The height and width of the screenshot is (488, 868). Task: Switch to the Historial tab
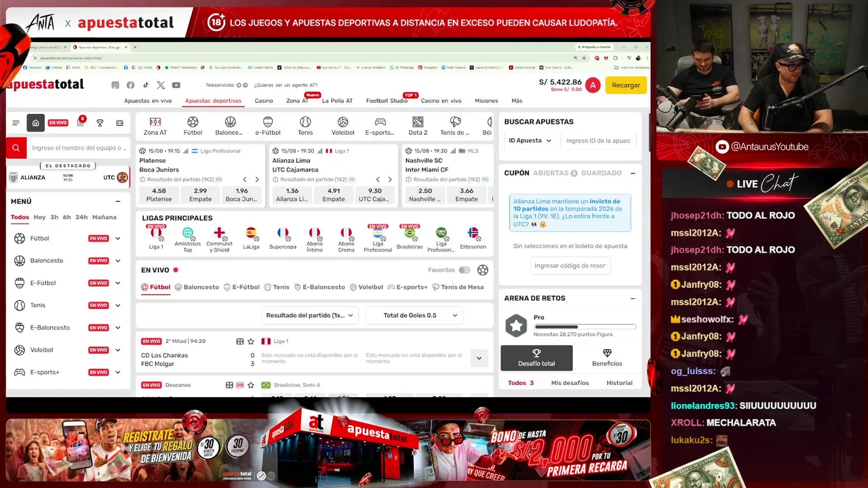(x=619, y=383)
